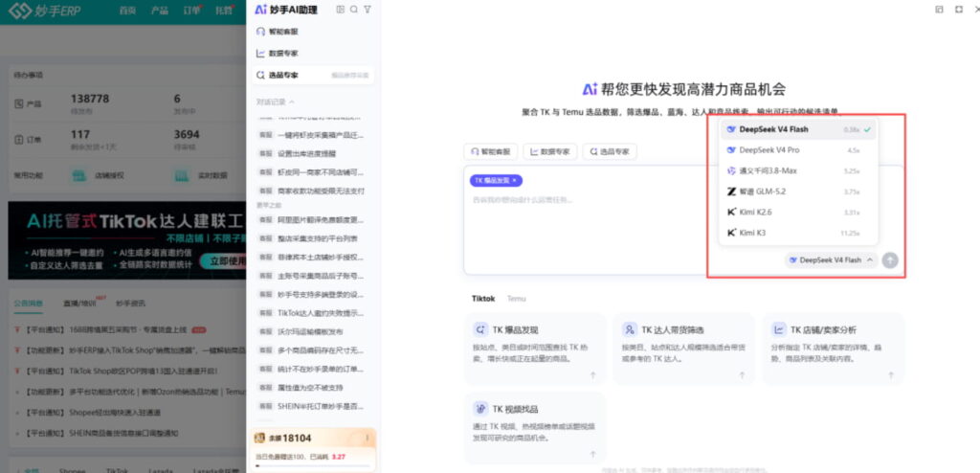Click the arrow on TK 店铺/卖家分析 card

coord(891,375)
